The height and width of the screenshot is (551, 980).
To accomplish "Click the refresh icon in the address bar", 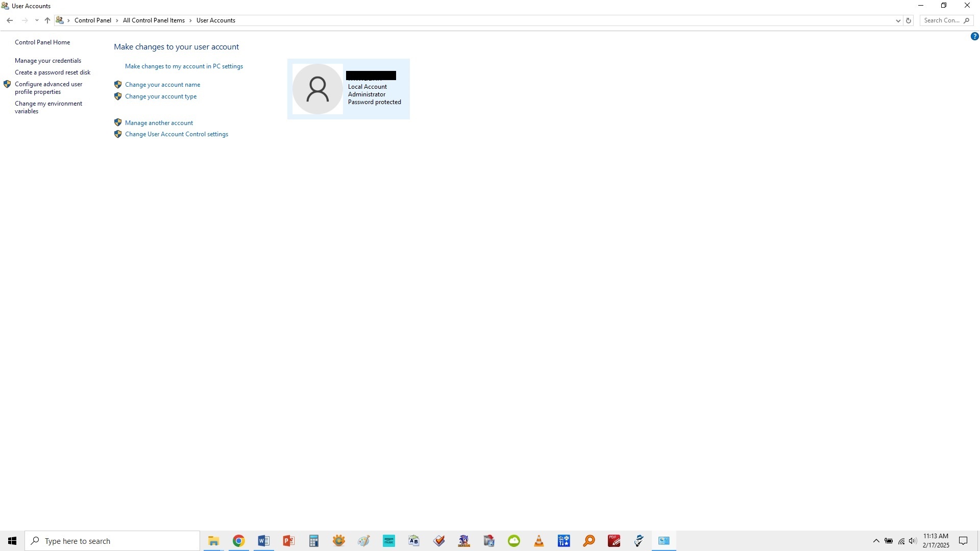I will [909, 20].
